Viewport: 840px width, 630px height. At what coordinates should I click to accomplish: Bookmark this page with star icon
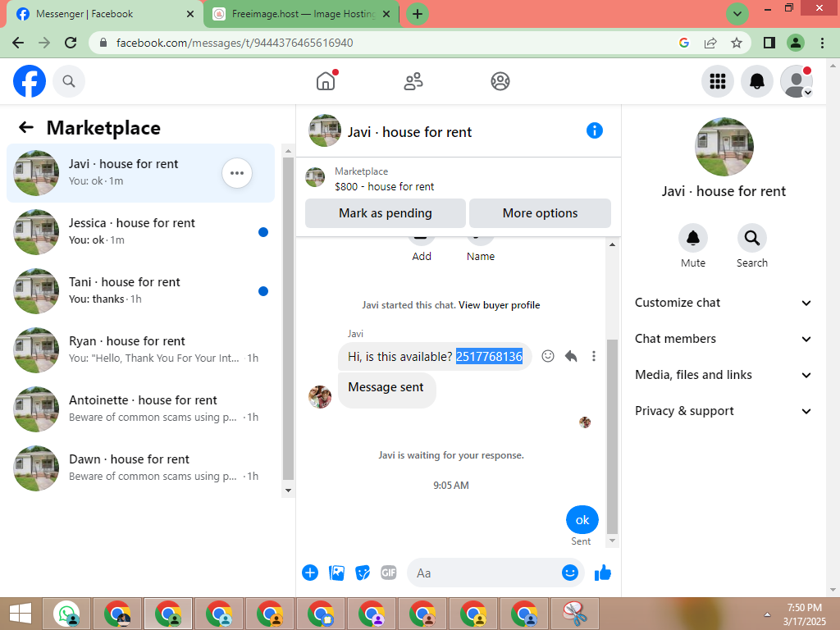737,43
